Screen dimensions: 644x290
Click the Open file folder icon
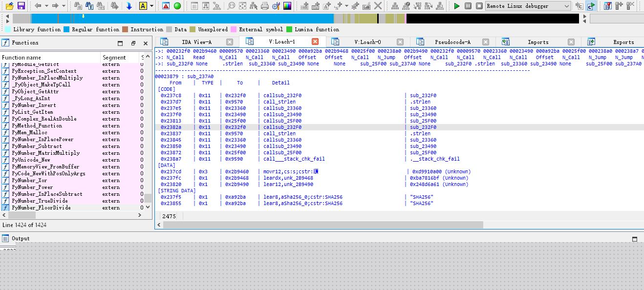click(9, 6)
